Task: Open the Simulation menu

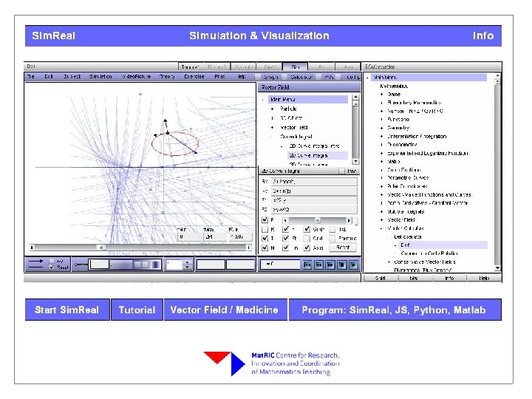Action: [x=100, y=77]
